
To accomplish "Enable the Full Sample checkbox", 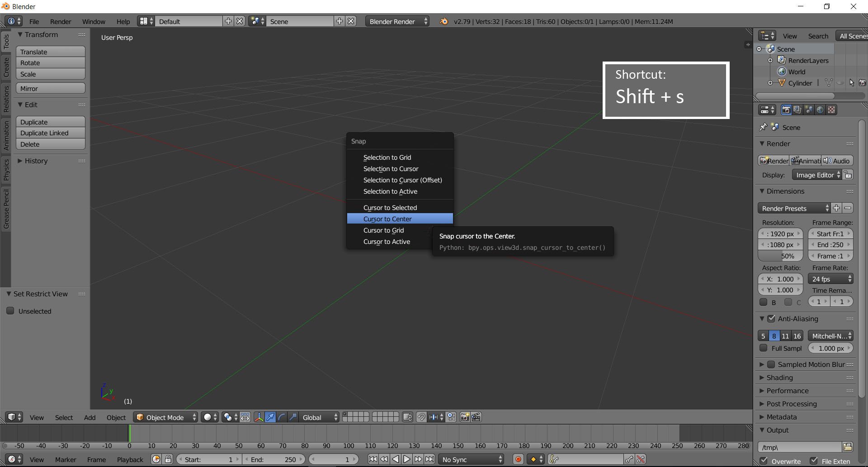I will 764,348.
